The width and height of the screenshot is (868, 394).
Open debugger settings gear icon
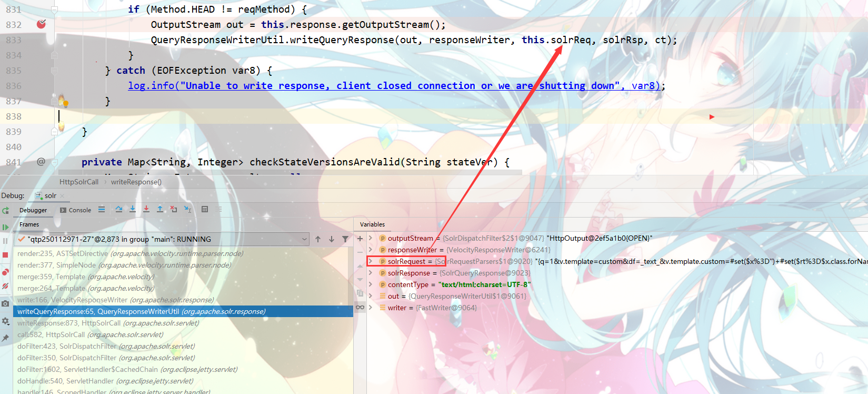click(x=5, y=321)
